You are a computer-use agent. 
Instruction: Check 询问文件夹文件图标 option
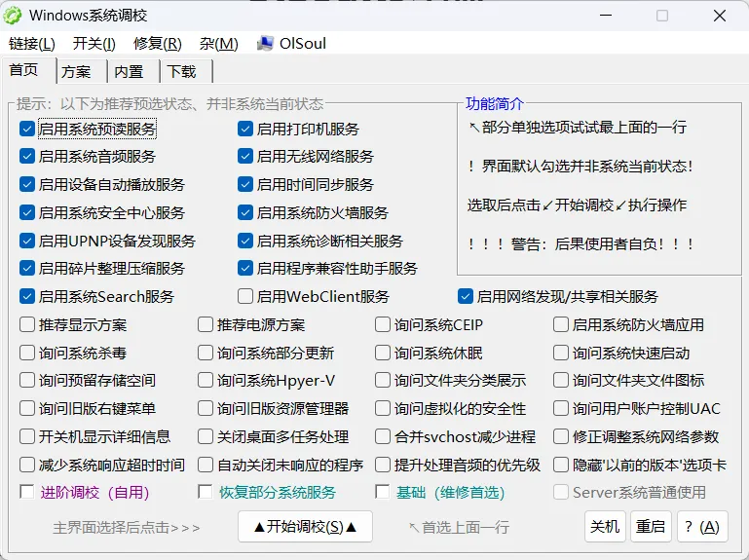(x=561, y=381)
